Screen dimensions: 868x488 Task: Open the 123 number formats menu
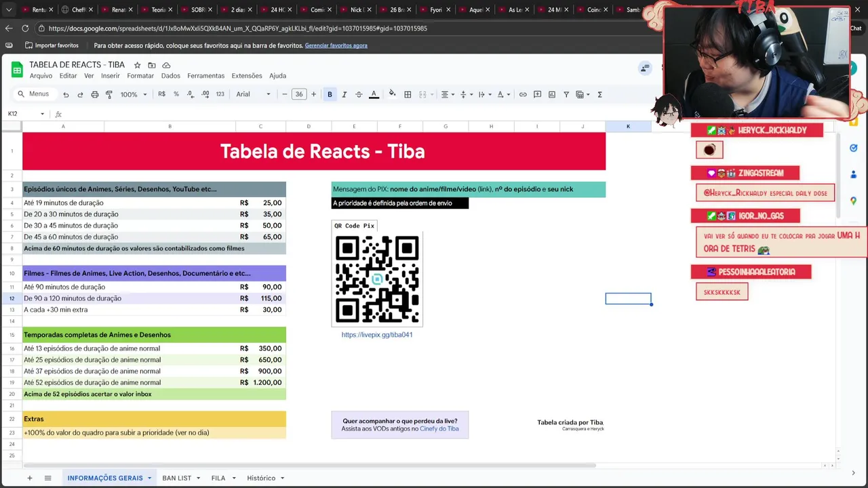(220, 94)
